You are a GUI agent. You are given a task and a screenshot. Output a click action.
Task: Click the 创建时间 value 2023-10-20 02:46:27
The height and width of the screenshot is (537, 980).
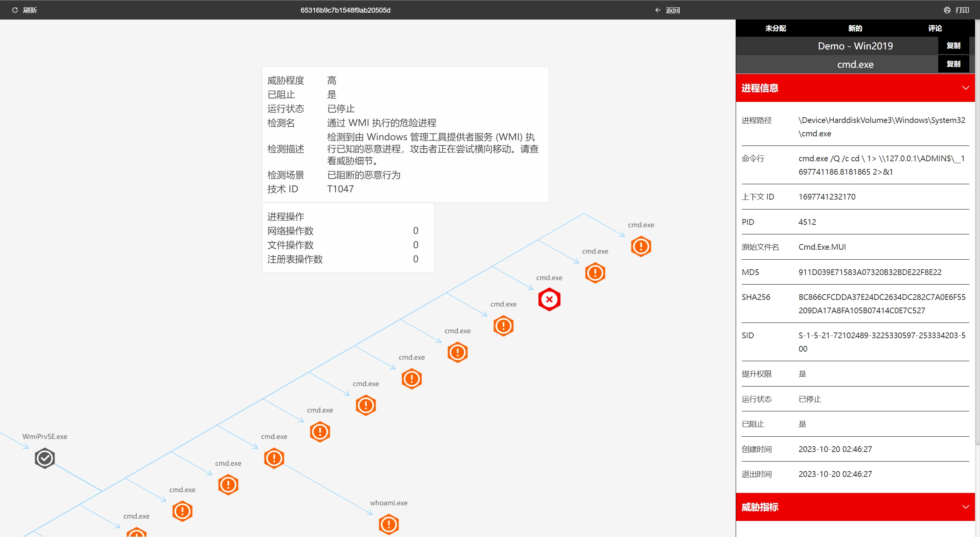835,449
